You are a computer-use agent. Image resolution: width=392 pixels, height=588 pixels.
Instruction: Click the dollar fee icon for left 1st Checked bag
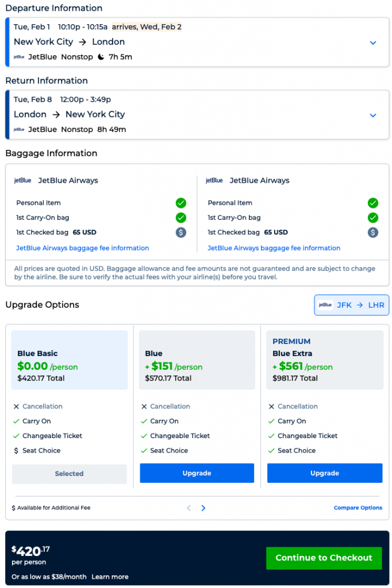point(181,233)
